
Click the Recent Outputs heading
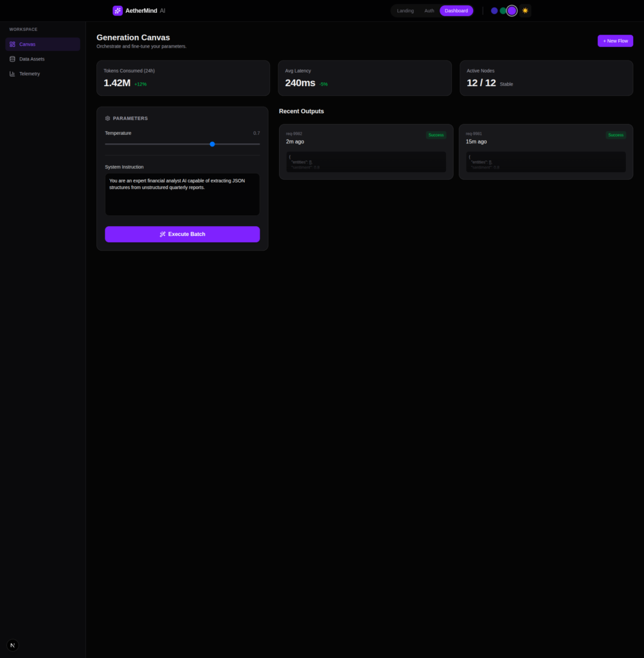pyautogui.click(x=301, y=111)
